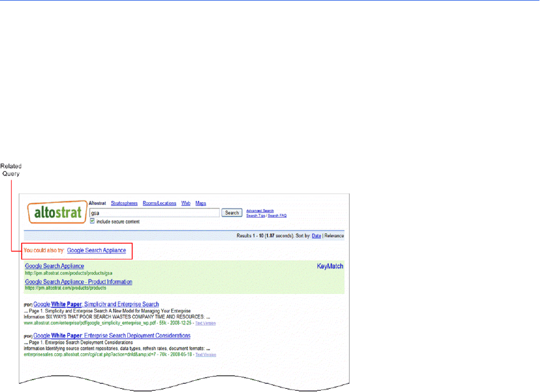
Task: Click the KeyMatch label
Action: [330, 267]
